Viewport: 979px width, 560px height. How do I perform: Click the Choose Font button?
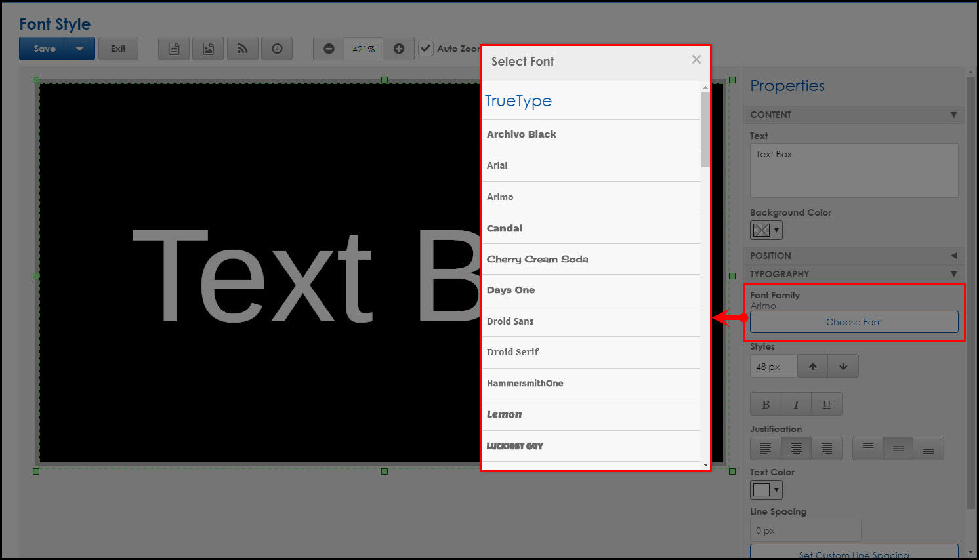click(854, 322)
